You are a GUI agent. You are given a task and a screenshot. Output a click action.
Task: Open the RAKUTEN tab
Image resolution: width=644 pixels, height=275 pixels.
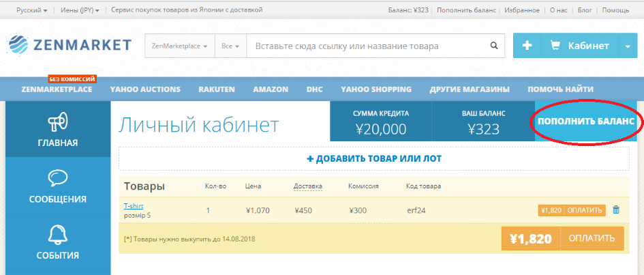pyautogui.click(x=217, y=89)
